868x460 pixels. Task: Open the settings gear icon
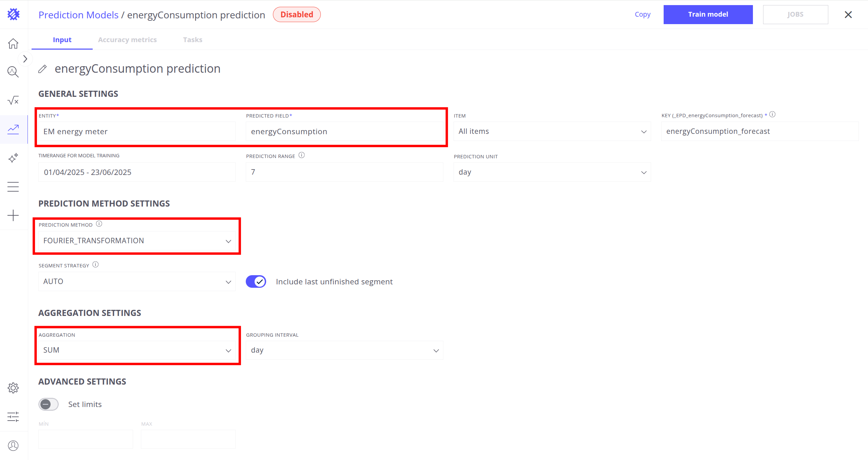(x=13, y=388)
